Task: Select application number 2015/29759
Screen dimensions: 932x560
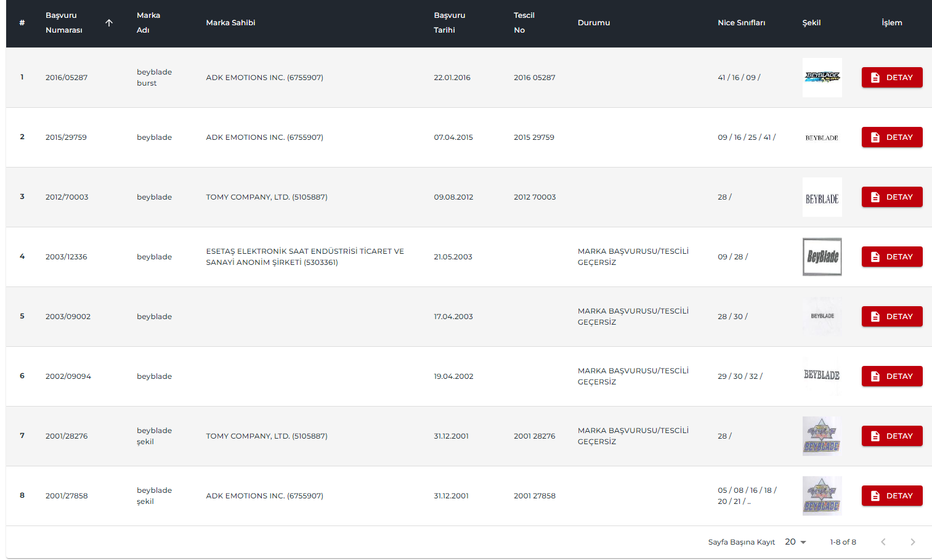Action: pos(66,137)
